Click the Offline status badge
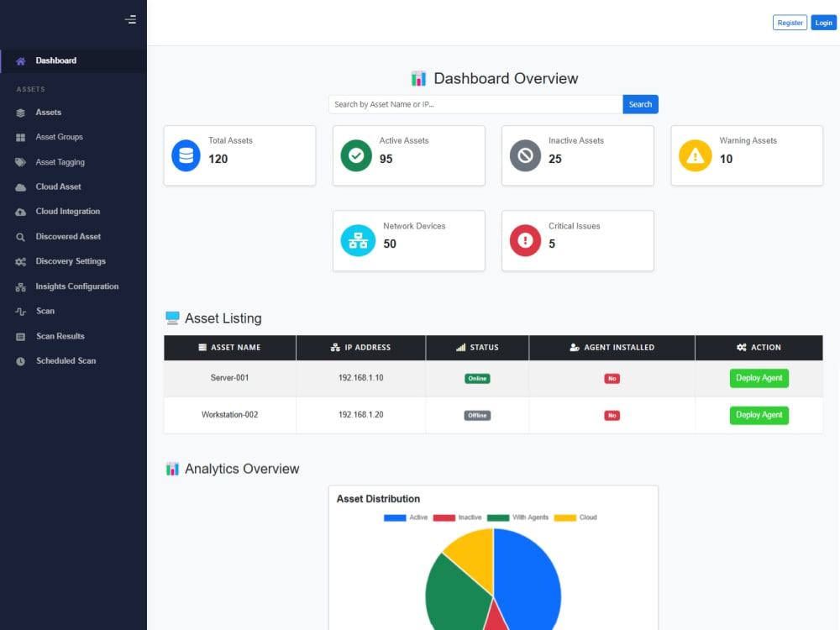Image resolution: width=840 pixels, height=630 pixels. point(477,416)
